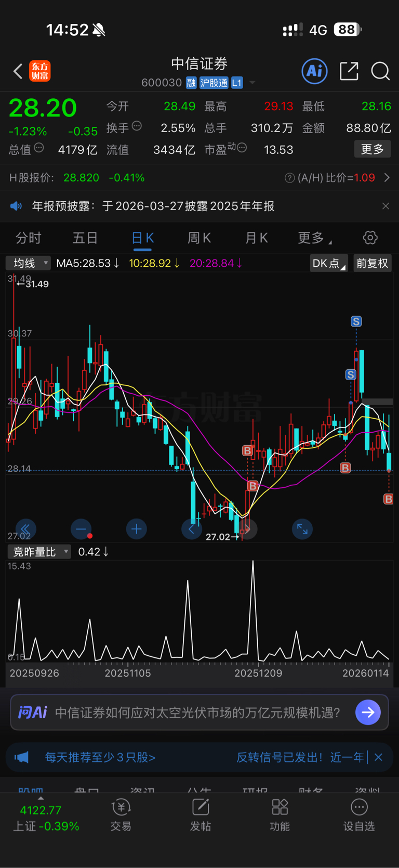This screenshot has height=868, width=399.
Task: Close the 年报预披露 notice
Action: coord(385,206)
